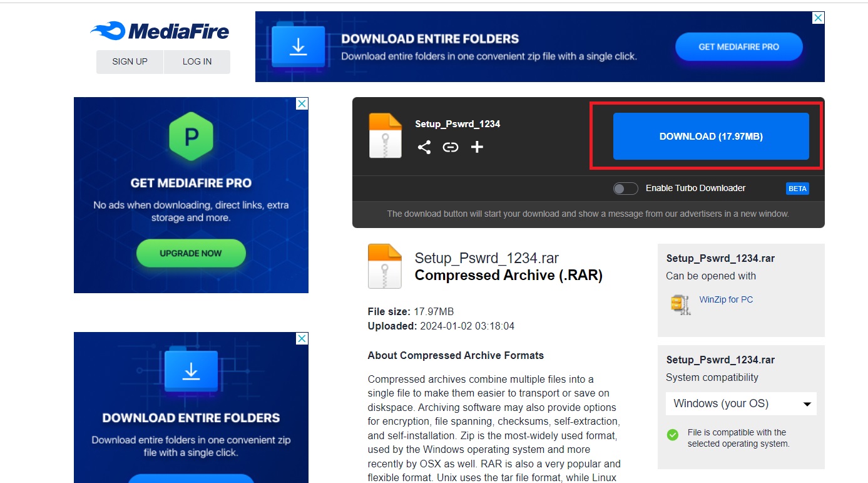Viewport: 868px width, 483px height.
Task: Click the SIGN UP button
Action: click(130, 61)
